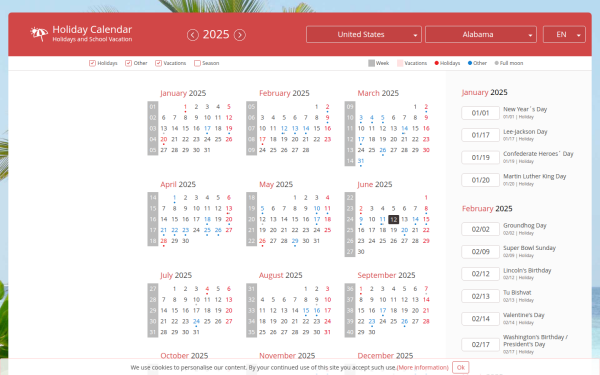Open the United States country dropdown
The width and height of the screenshot is (600, 375).
[x=364, y=34]
